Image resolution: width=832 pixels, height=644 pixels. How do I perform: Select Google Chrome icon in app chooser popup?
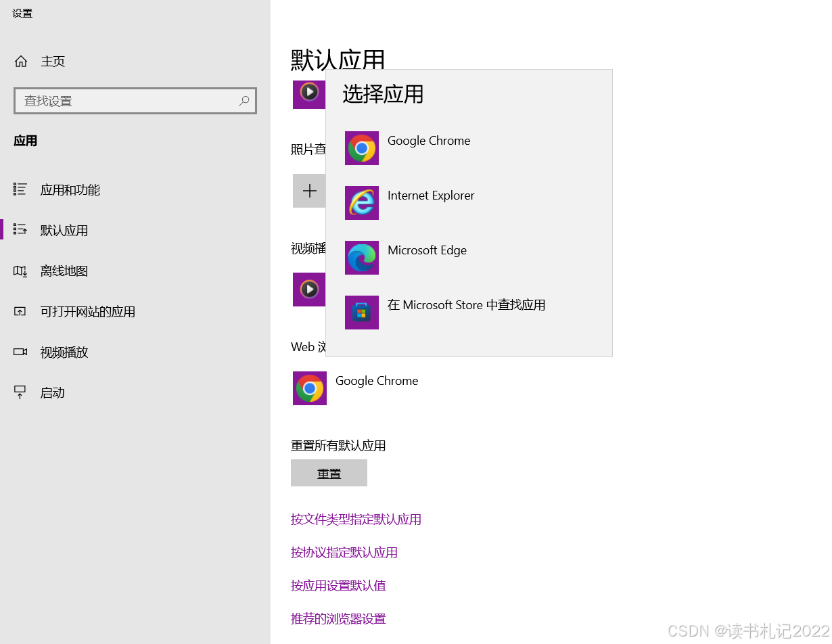(x=362, y=148)
